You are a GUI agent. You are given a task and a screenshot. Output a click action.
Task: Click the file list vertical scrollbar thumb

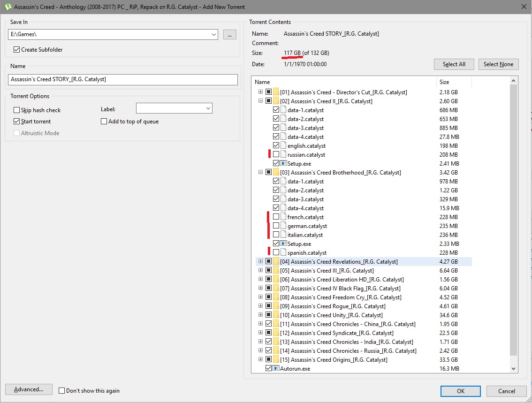(x=513, y=220)
